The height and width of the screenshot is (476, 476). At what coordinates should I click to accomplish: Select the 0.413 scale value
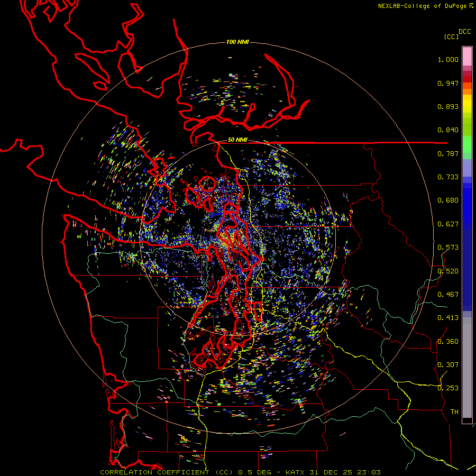[x=448, y=318]
